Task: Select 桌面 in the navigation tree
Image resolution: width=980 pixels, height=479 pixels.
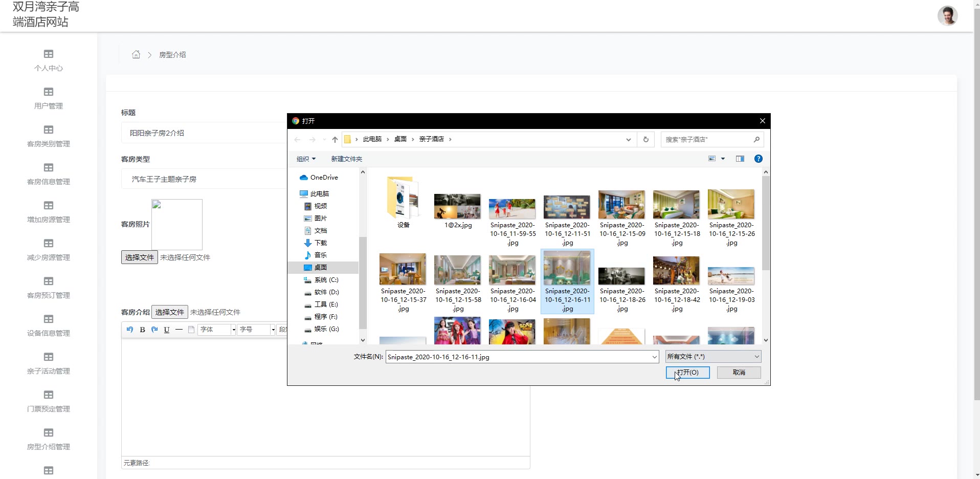Action: click(x=321, y=268)
